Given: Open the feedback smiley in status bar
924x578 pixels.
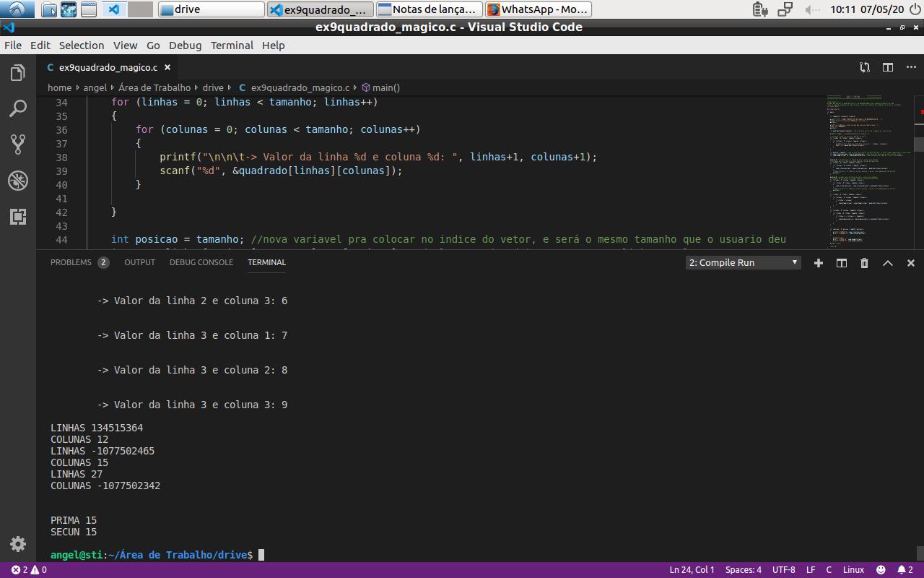Looking at the screenshot, I should [881, 569].
